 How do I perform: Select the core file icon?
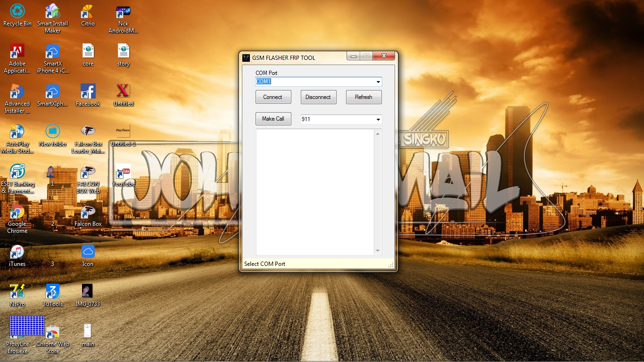(88, 55)
